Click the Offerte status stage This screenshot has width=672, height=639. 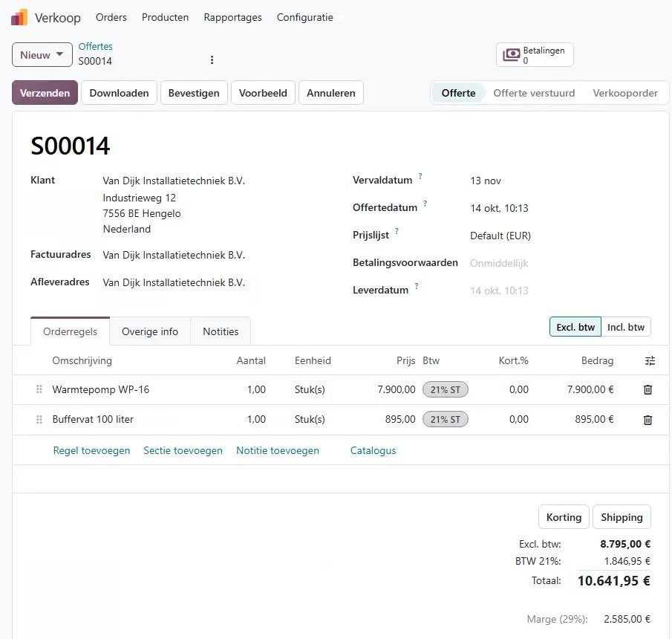[x=458, y=93]
